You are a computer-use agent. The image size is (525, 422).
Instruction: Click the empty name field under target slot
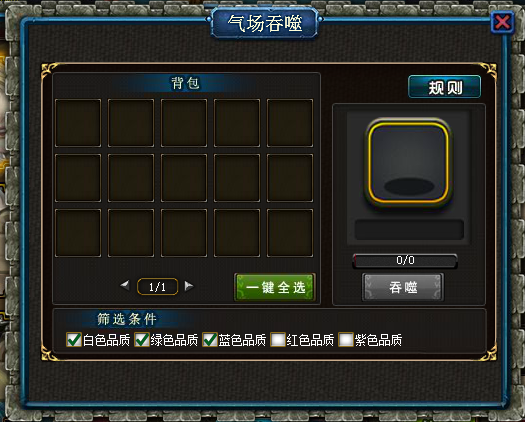click(x=409, y=230)
